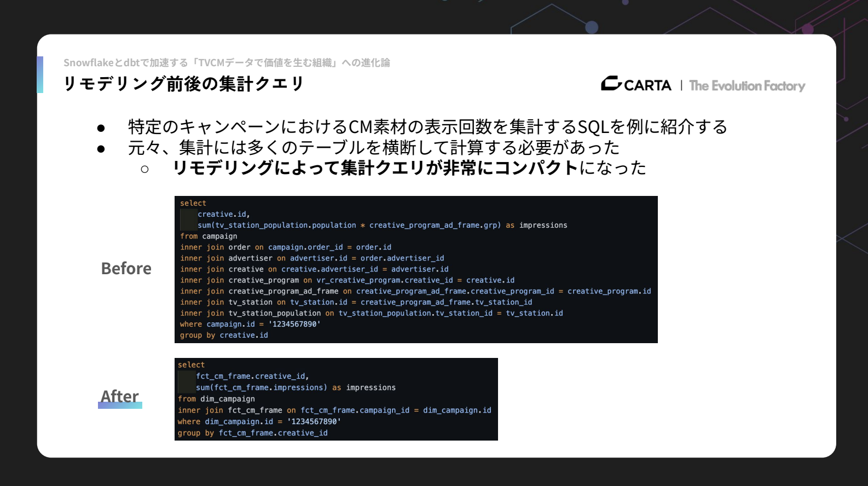Click the "The Evolution Factory" tagline text
This screenshot has width=868, height=486.
click(747, 86)
